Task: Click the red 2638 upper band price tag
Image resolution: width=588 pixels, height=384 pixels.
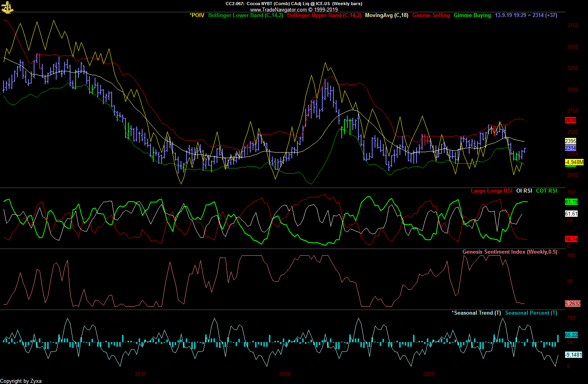Action: pos(571,120)
